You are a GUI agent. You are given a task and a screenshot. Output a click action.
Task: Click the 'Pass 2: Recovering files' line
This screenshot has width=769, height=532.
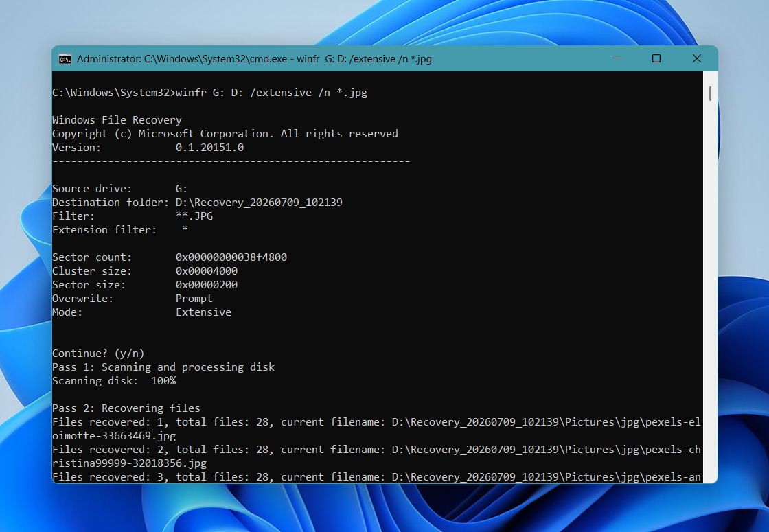point(126,408)
